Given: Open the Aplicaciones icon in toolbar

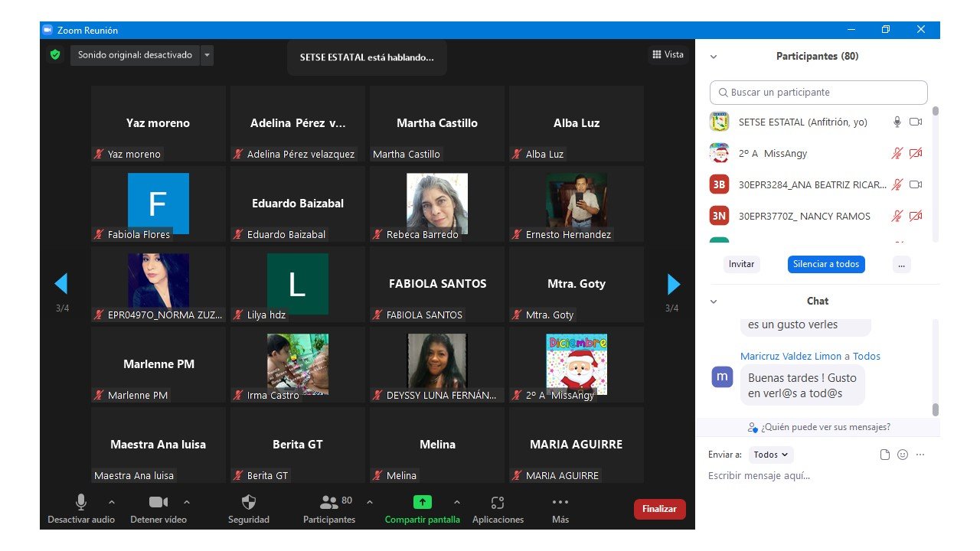Looking at the screenshot, I should 498,503.
